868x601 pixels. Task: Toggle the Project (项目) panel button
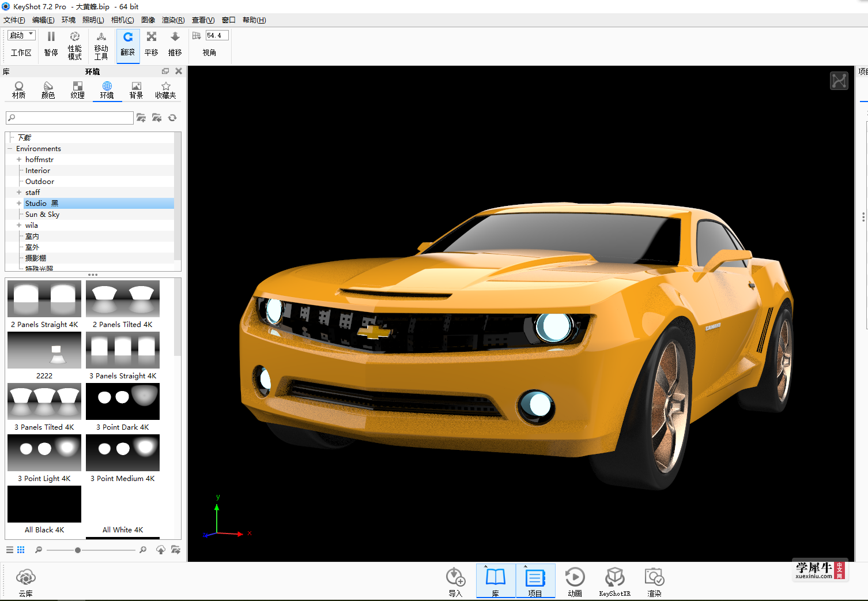(535, 581)
